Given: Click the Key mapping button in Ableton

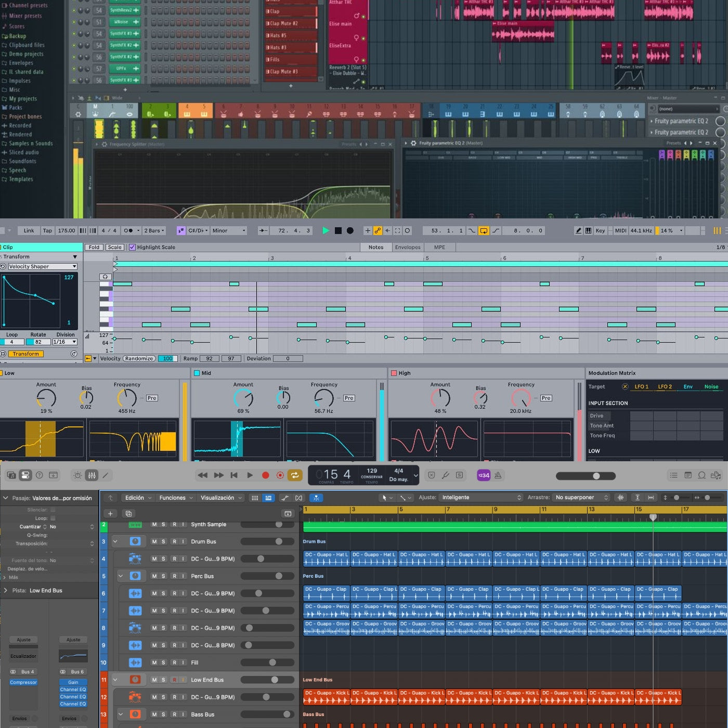Looking at the screenshot, I should point(600,230).
